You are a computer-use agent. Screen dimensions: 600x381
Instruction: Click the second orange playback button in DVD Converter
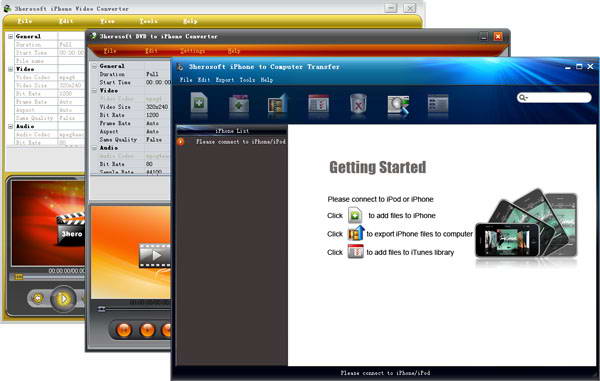(147, 330)
